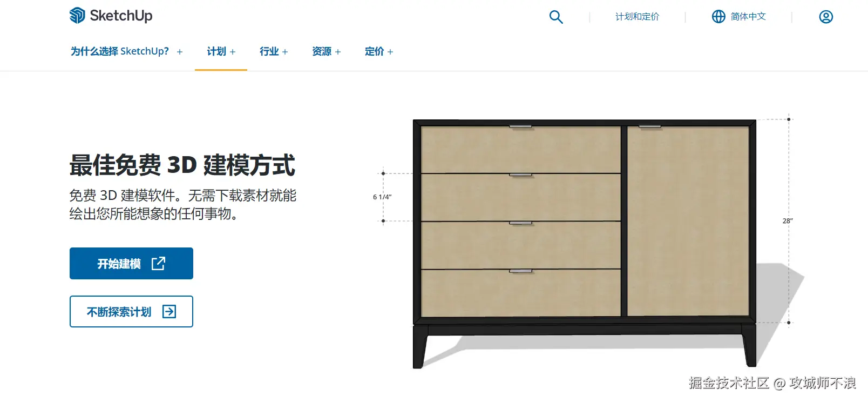This screenshot has height=402, width=868.
Task: Click the external-link icon in 开始建模 button
Action: tap(158, 264)
